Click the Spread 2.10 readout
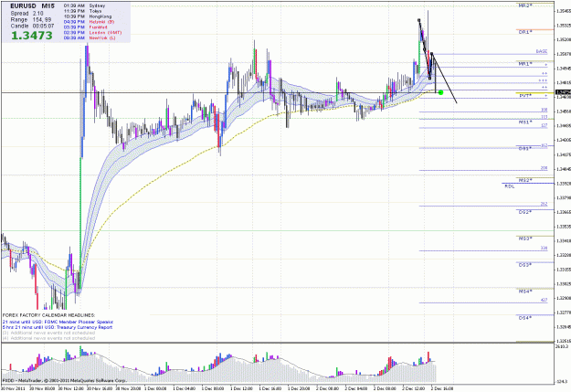The width and height of the screenshot is (571, 392). pos(26,14)
